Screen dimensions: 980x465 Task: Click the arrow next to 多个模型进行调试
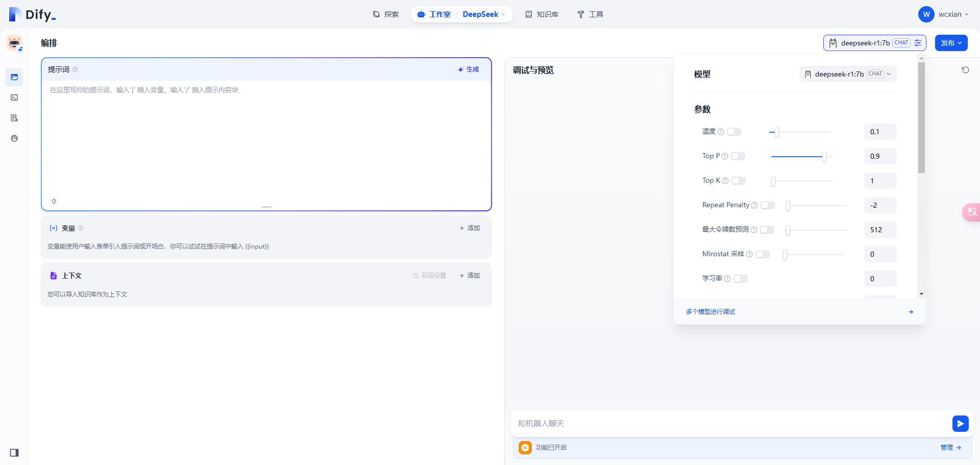click(911, 312)
